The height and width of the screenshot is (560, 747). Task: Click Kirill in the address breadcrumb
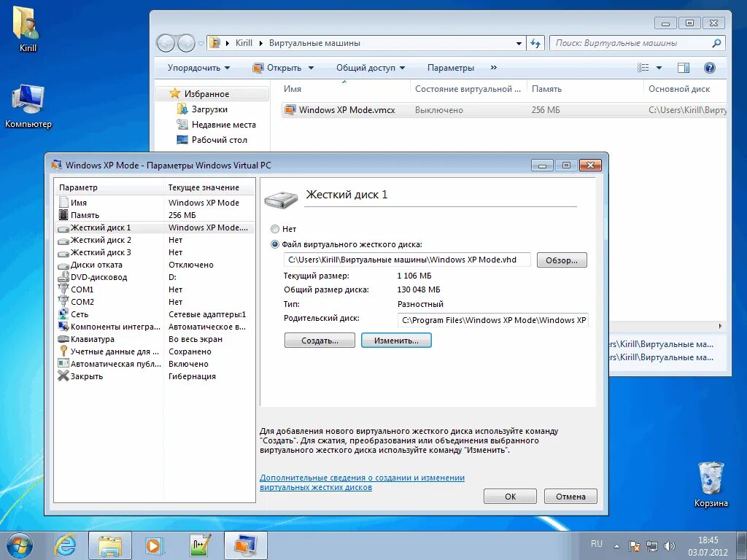coord(244,43)
